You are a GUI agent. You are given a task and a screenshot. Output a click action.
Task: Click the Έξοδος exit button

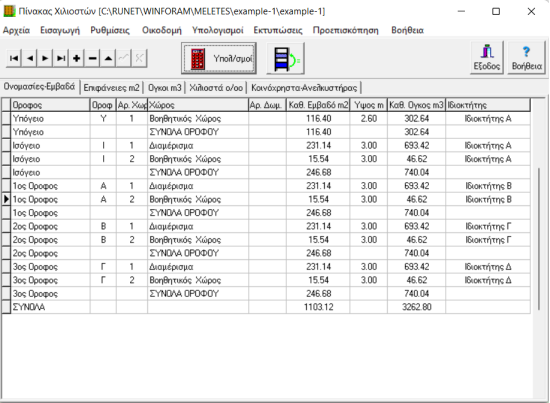point(487,58)
